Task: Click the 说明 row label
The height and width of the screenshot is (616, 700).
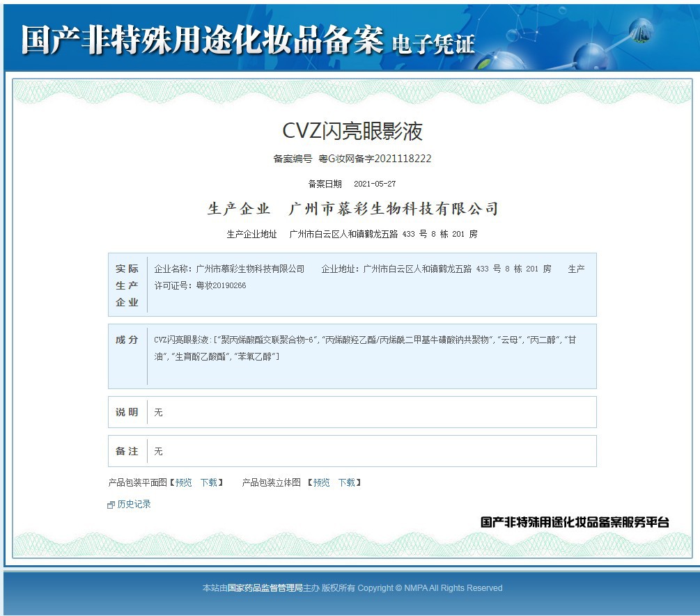Action: (127, 412)
